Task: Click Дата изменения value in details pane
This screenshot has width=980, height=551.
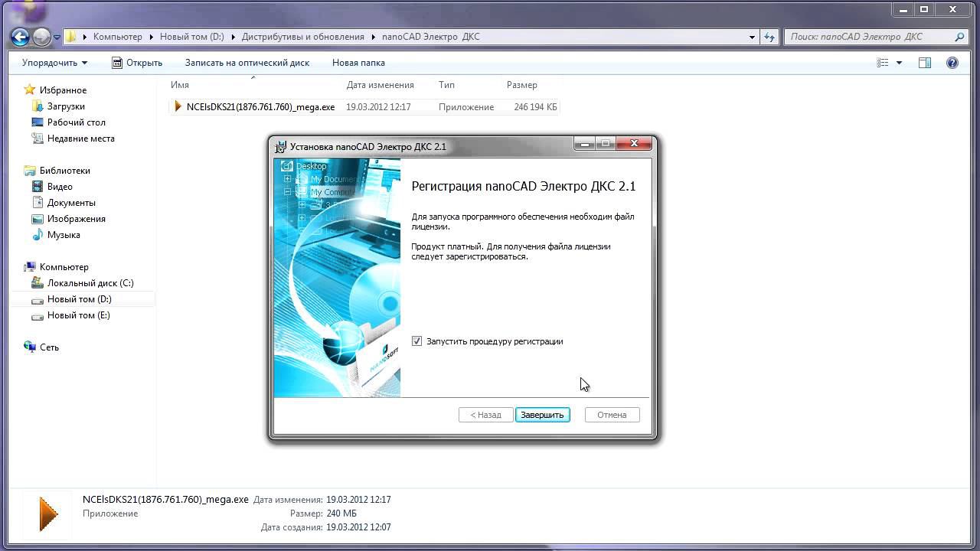Action: pyautogui.click(x=358, y=500)
